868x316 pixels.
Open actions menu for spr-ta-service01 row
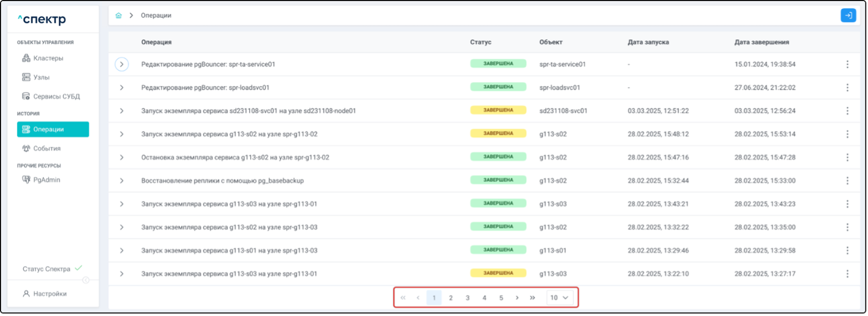pyautogui.click(x=847, y=65)
